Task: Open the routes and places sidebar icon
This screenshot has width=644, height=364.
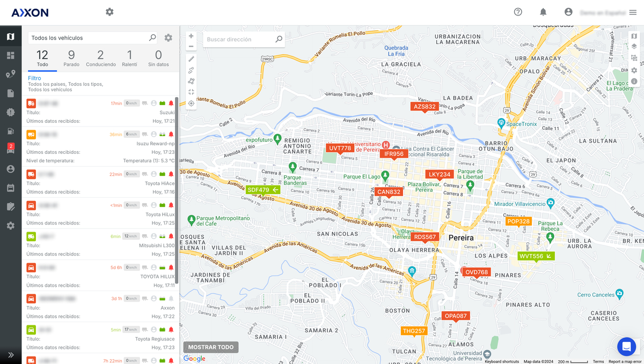Action: click(10, 75)
